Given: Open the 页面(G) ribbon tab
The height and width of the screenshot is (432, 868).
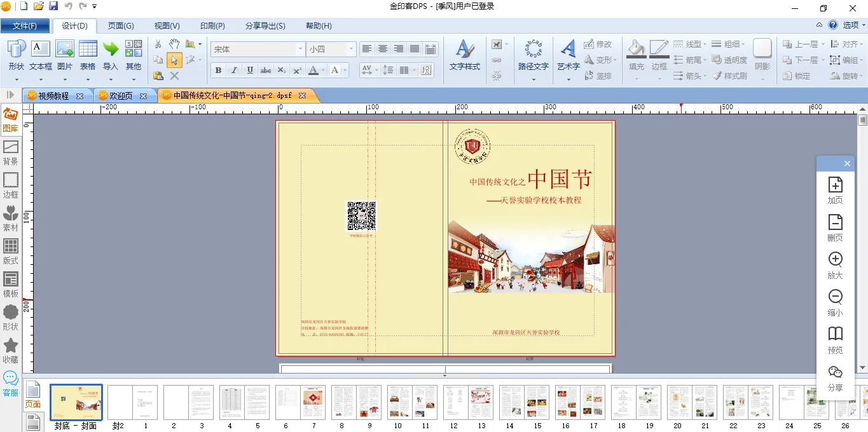Looking at the screenshot, I should [x=121, y=26].
